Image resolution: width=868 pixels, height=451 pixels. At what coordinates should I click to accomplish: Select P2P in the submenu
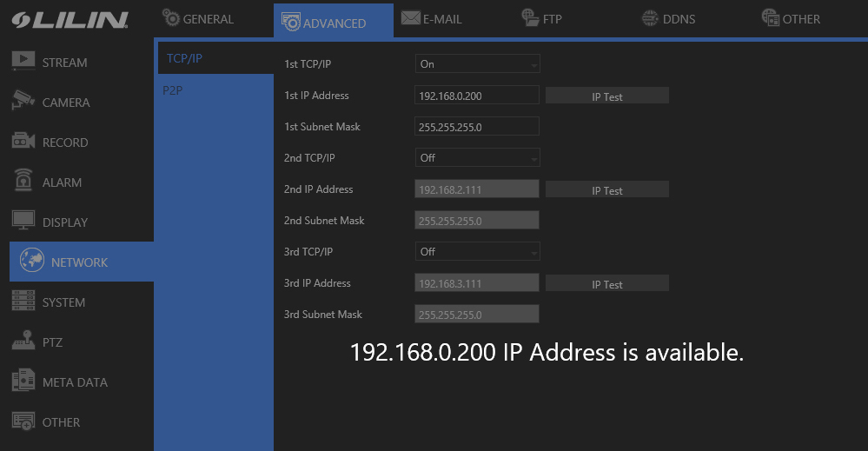(x=173, y=90)
